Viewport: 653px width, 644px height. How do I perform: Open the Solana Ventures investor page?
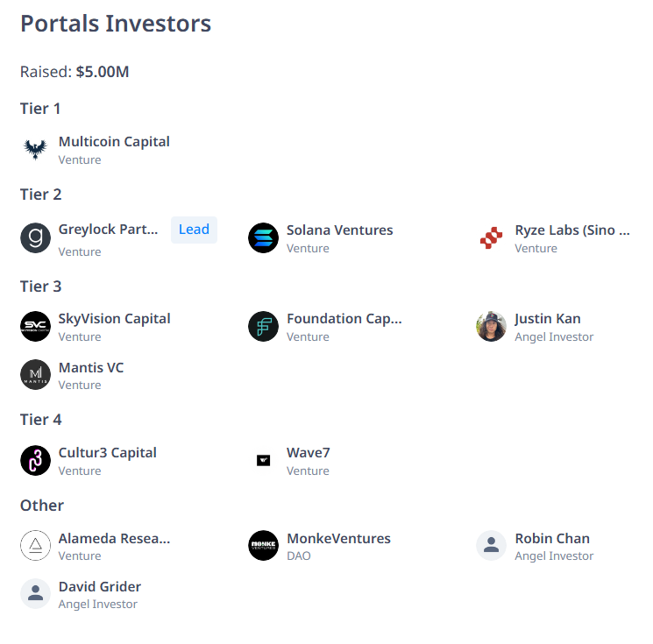coord(339,230)
